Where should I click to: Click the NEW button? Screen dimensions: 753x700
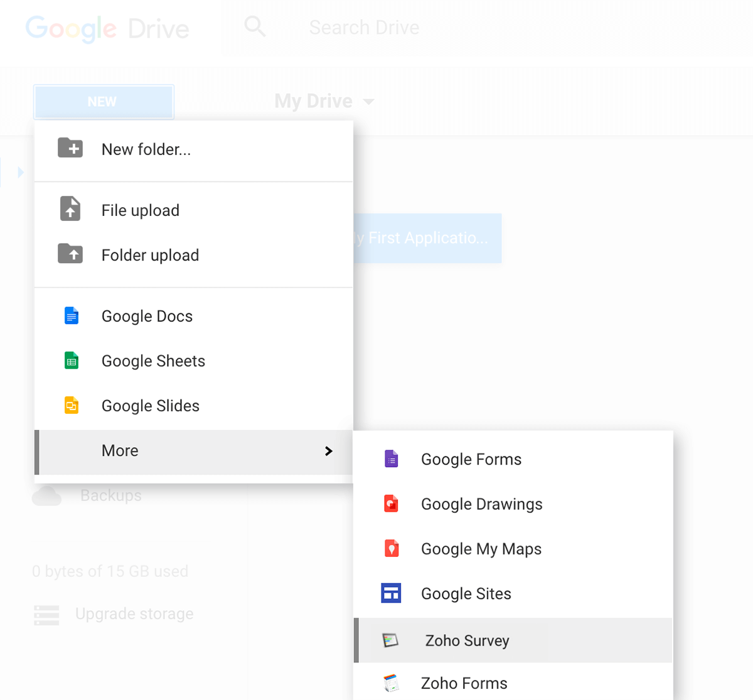click(104, 101)
